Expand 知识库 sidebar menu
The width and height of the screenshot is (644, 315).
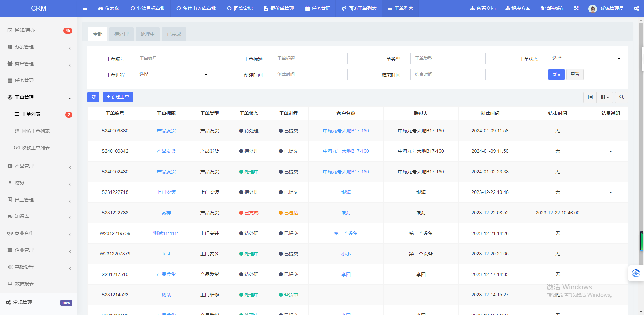point(39,216)
